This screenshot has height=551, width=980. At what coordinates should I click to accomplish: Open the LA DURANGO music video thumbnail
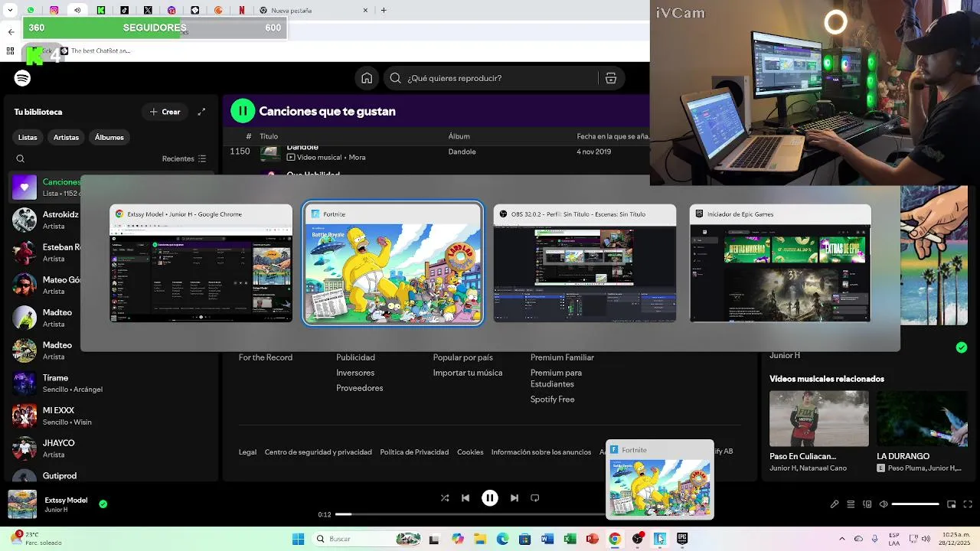[922, 419]
